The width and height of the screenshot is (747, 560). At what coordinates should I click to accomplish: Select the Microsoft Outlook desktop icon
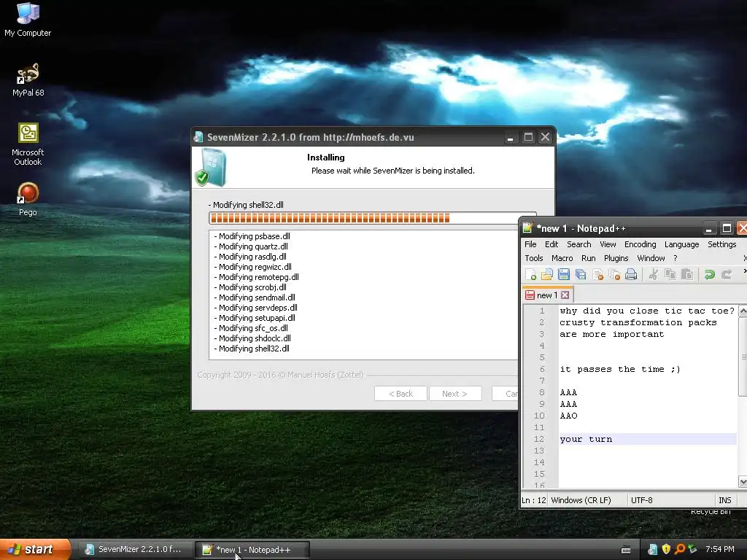tap(28, 144)
